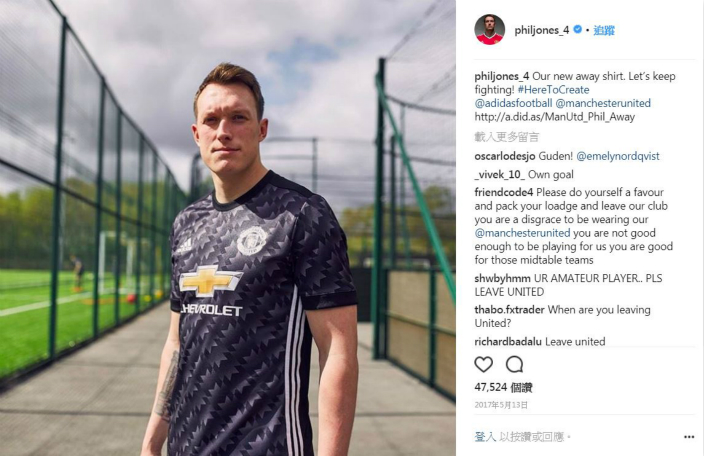Open the philjones_4 profile avatar picture
The height and width of the screenshot is (456, 704).
pos(489,30)
